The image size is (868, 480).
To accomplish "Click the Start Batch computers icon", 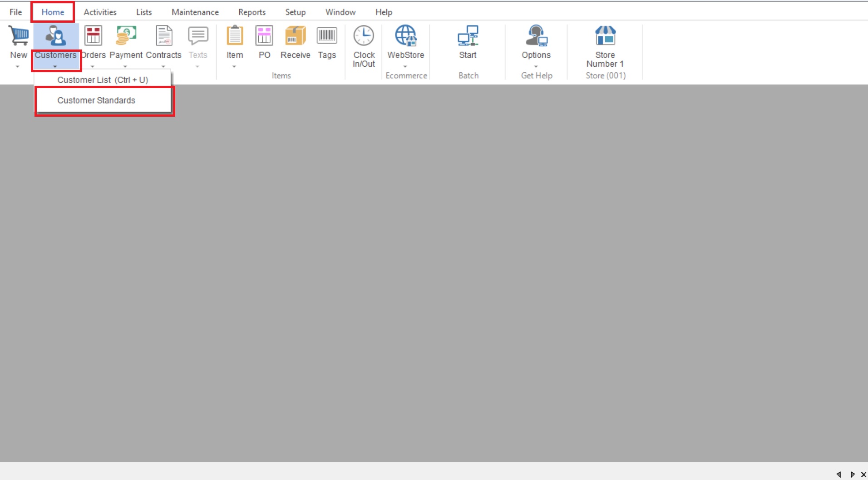I will (468, 35).
